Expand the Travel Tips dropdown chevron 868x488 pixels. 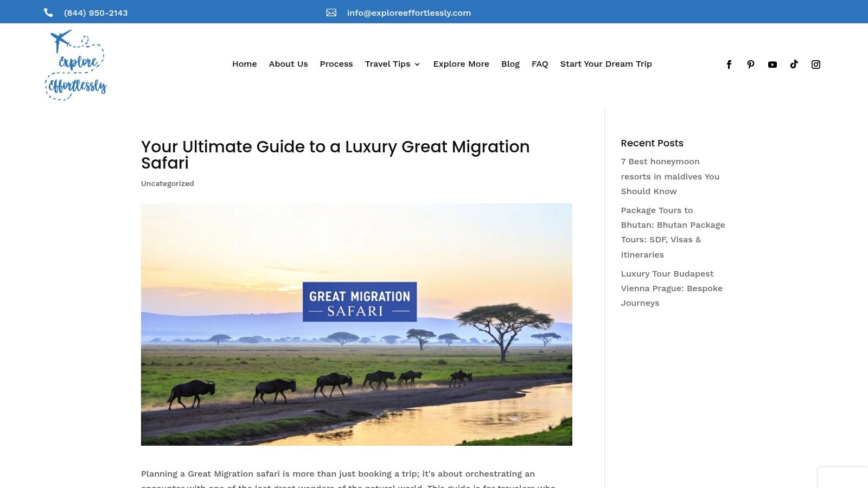pos(417,65)
